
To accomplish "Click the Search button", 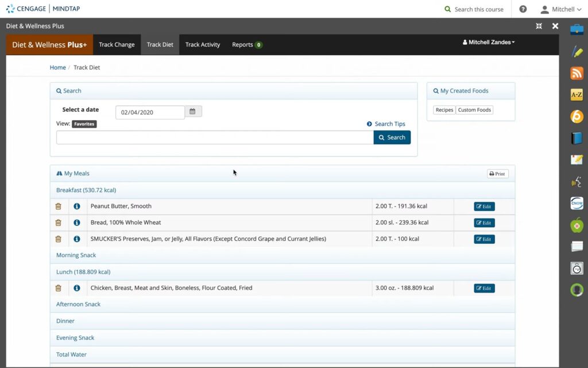I will (392, 137).
